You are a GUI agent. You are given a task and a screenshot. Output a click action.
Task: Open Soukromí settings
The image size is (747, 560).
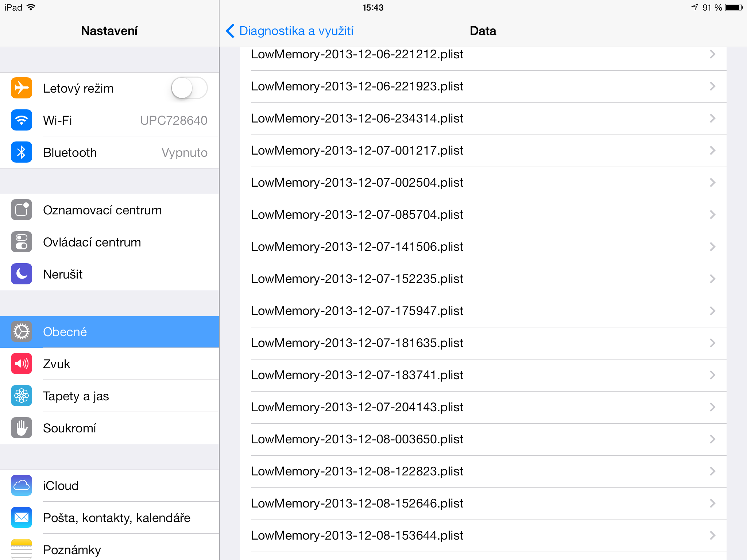coord(109,428)
